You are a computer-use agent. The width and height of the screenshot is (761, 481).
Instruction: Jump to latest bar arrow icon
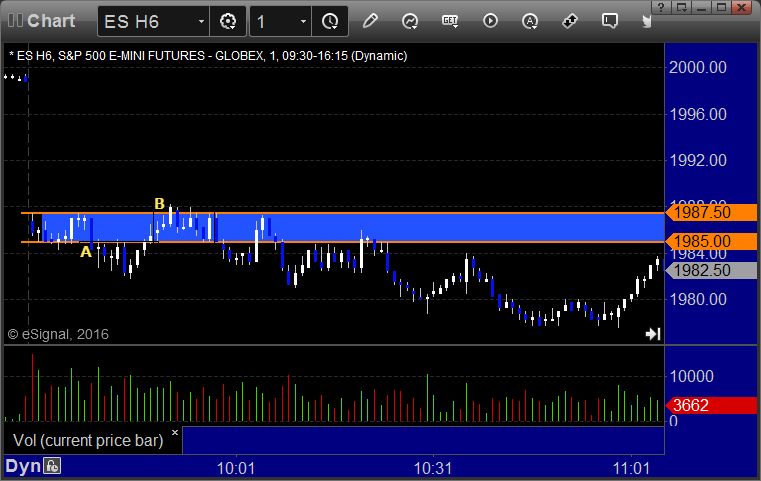point(653,333)
